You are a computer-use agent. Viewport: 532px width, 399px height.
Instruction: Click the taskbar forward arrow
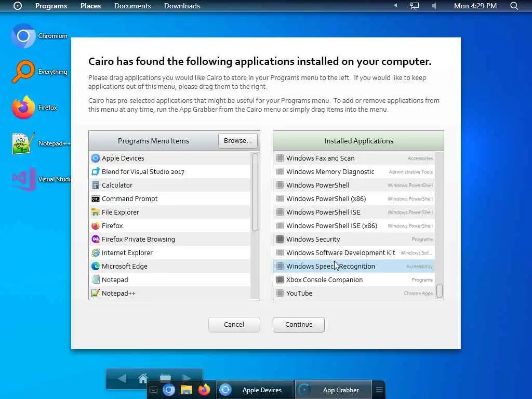(187, 378)
